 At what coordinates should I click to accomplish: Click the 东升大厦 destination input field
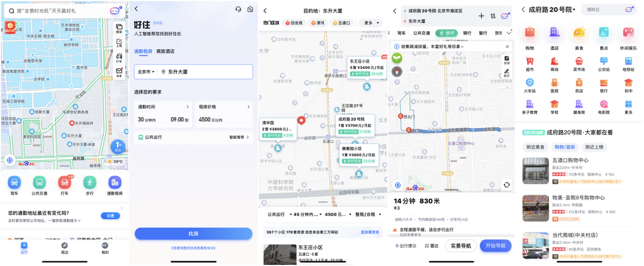pyautogui.click(x=206, y=71)
